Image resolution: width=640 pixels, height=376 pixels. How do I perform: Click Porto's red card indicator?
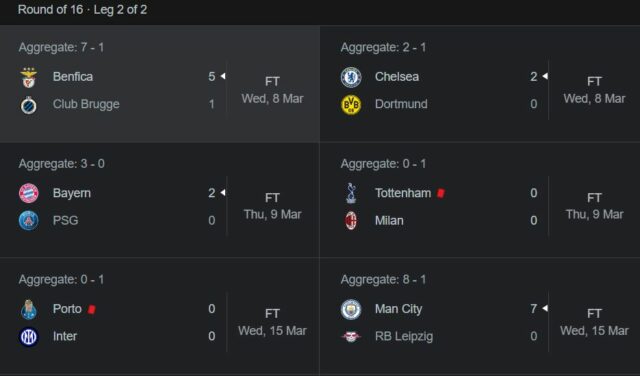point(92,309)
